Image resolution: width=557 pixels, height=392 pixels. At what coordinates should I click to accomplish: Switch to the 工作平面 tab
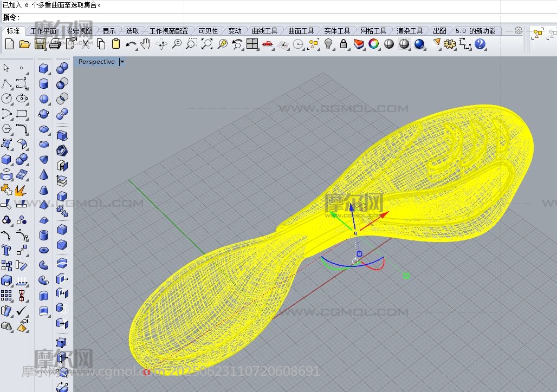pyautogui.click(x=43, y=31)
